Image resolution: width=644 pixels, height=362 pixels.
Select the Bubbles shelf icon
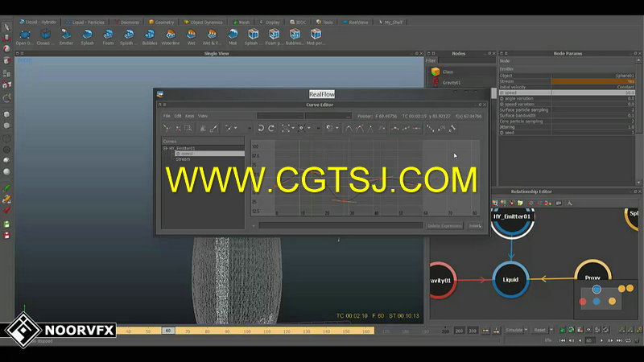point(150,35)
